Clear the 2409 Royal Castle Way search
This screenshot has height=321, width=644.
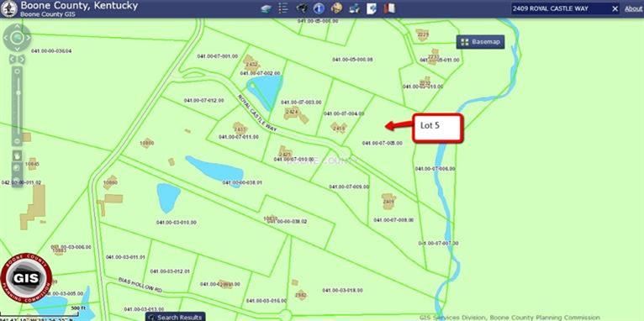(x=615, y=8)
